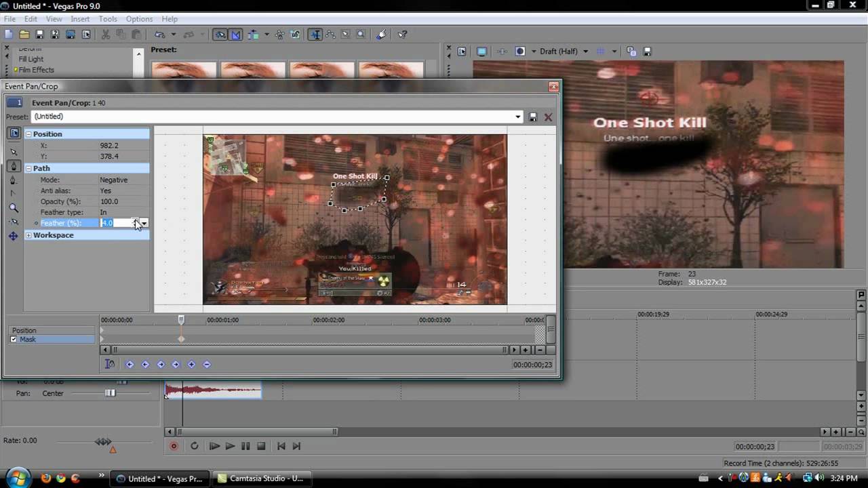Select the Normal Edit arrow tool in Pan/Crop
Image resolution: width=868 pixels, height=488 pixels.
(14, 152)
